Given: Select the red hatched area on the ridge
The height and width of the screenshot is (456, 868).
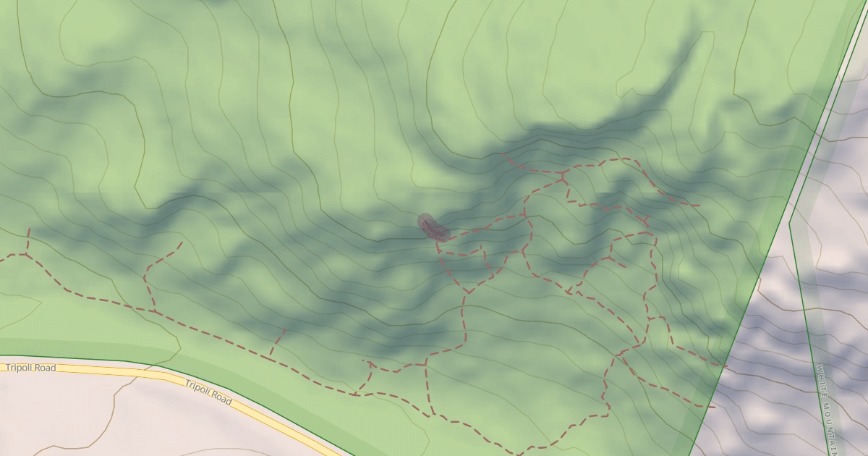Looking at the screenshot, I should pos(434,227).
